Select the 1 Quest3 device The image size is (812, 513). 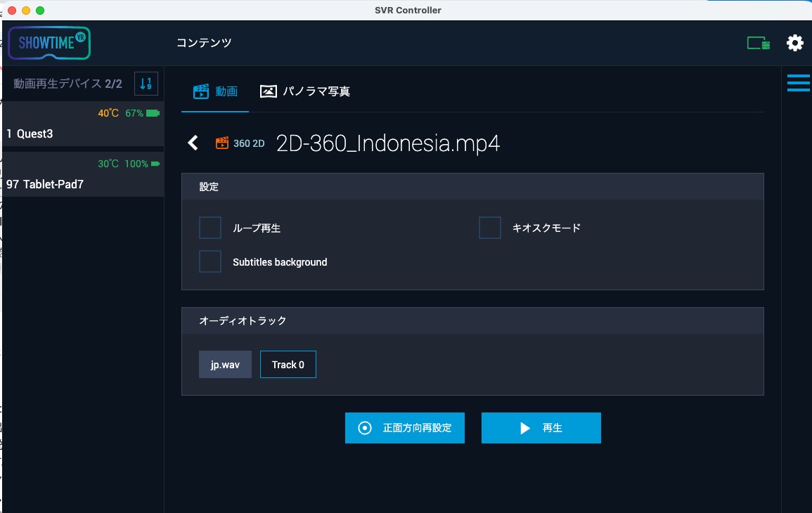point(84,124)
